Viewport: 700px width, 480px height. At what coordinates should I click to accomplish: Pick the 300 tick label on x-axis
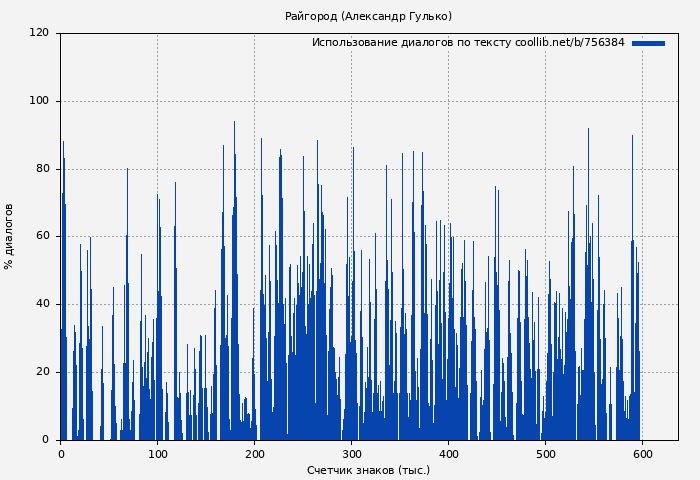[351, 454]
